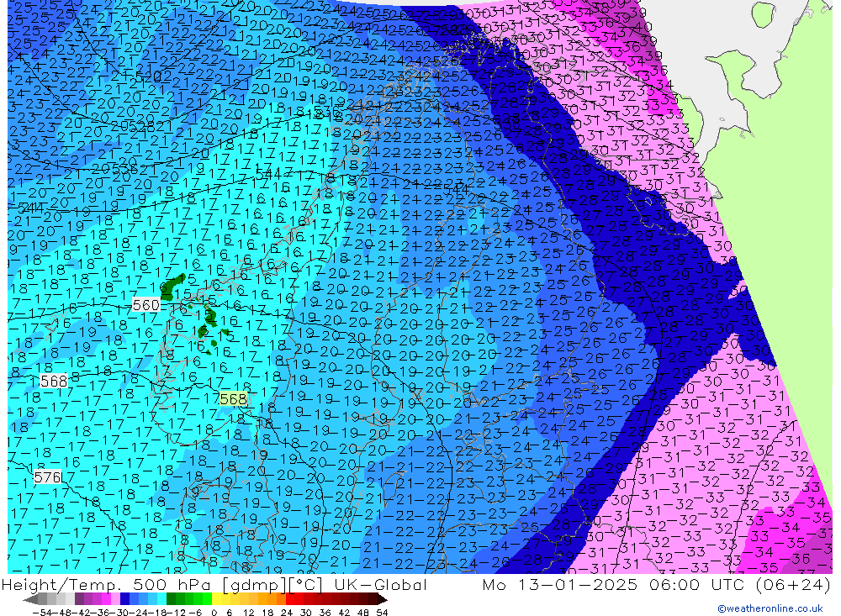Pick the dark navy swatch above -30
The width and height of the screenshot is (841, 616).
click(124, 600)
